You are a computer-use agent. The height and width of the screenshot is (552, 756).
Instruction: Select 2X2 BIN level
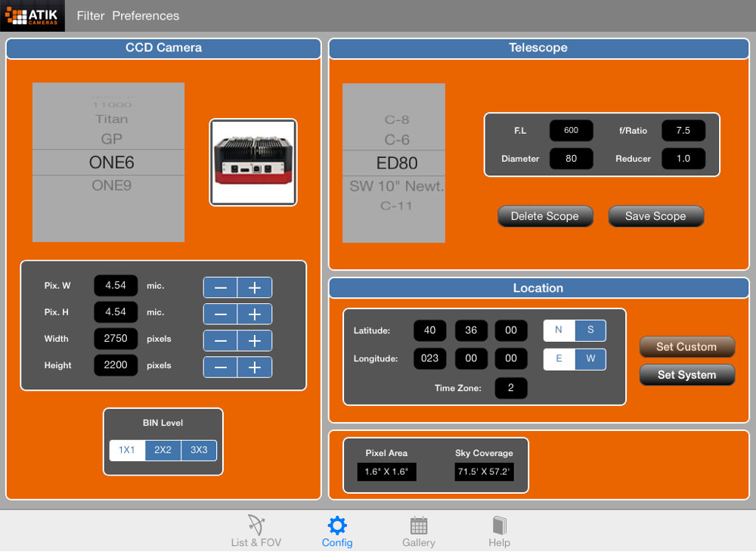[x=163, y=450]
